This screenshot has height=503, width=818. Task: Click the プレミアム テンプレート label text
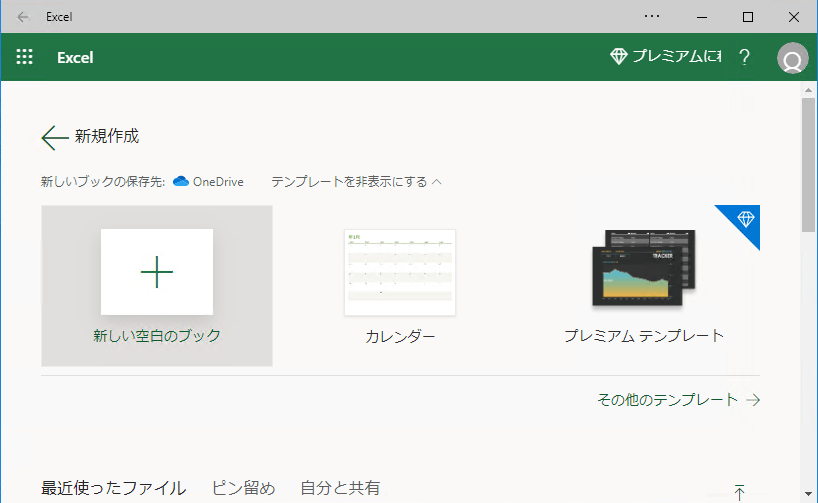pos(644,336)
